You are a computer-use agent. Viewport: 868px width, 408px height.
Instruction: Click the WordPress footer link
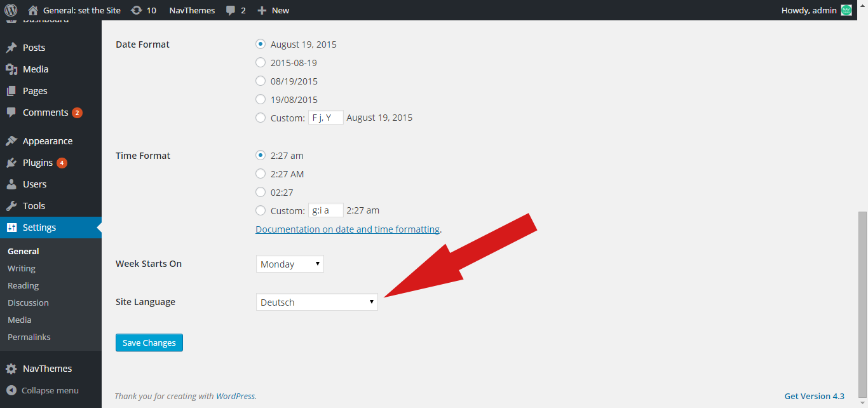[x=235, y=396]
